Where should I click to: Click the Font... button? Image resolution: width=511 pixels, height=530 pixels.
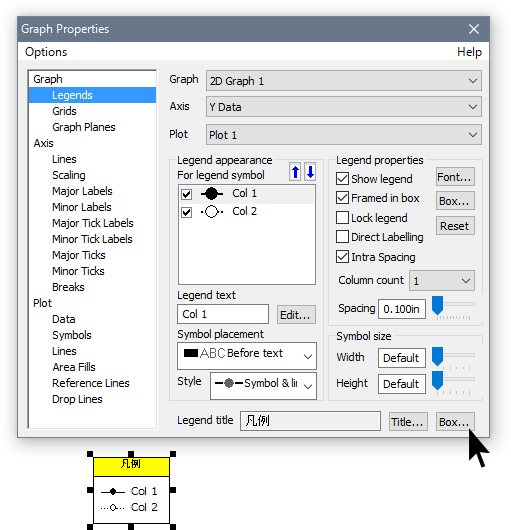click(x=455, y=177)
